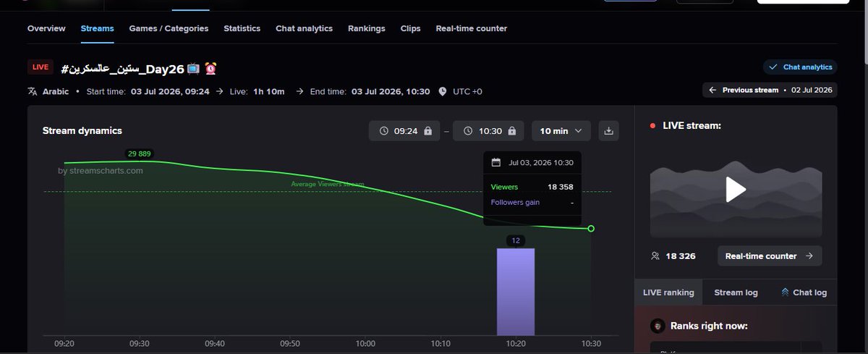The height and width of the screenshot is (354, 868).
Task: Open the 10 min interval dropdown
Action: (561, 131)
